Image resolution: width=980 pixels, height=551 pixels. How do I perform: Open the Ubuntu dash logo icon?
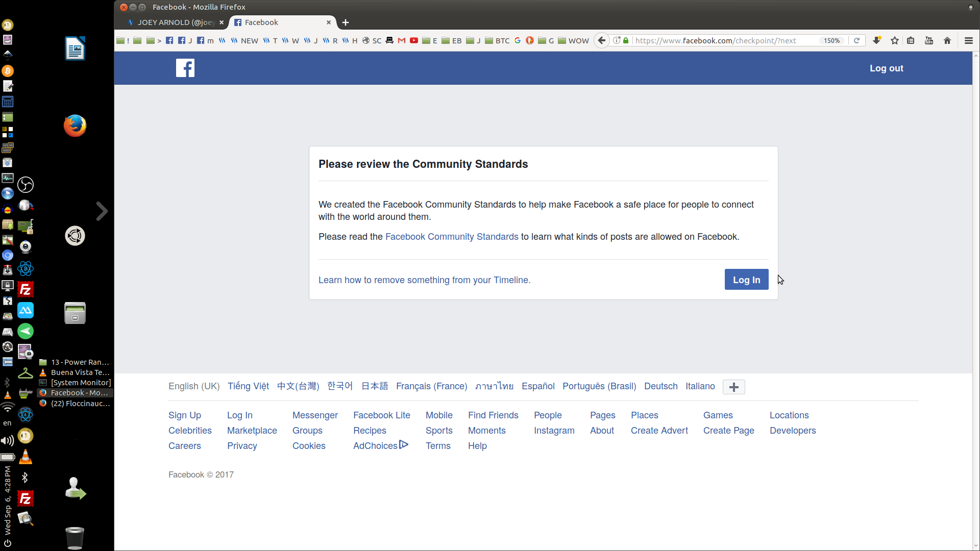coord(75,236)
